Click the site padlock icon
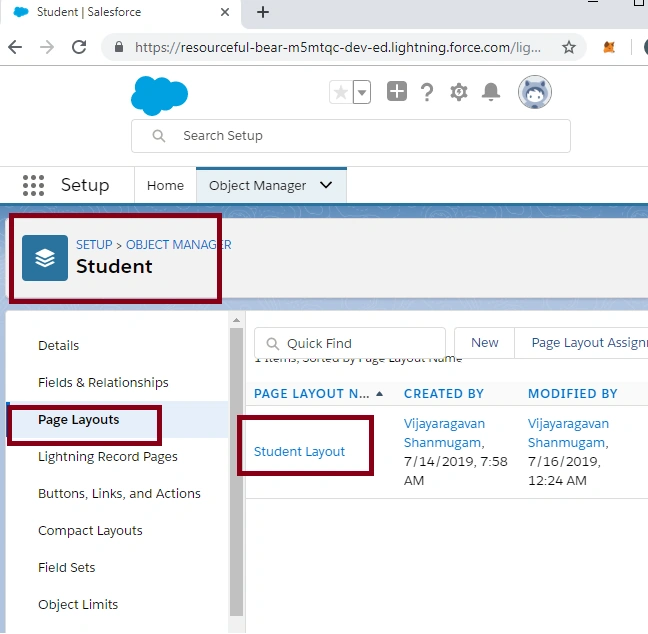Viewport: 648px width, 634px height. click(119, 47)
